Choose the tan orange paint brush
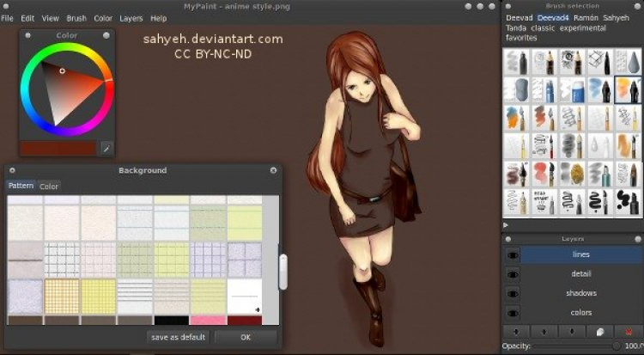 click(628, 146)
